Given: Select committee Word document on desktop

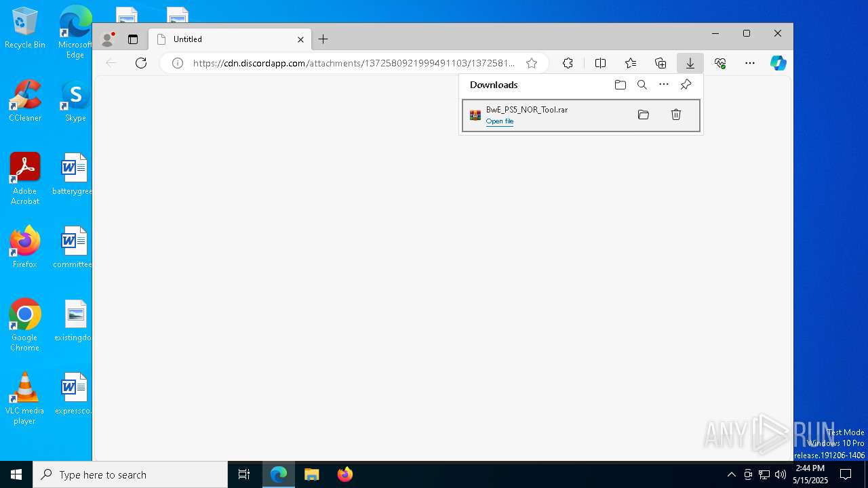Looking at the screenshot, I should click(74, 247).
